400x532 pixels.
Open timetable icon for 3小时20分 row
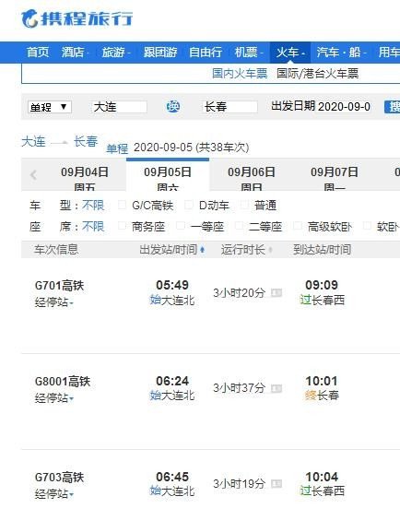coord(276,292)
